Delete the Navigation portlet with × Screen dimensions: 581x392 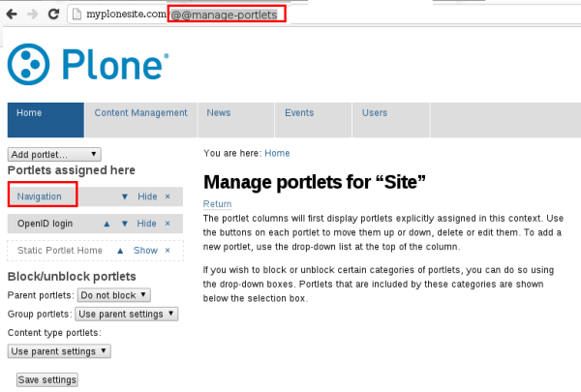point(168,196)
